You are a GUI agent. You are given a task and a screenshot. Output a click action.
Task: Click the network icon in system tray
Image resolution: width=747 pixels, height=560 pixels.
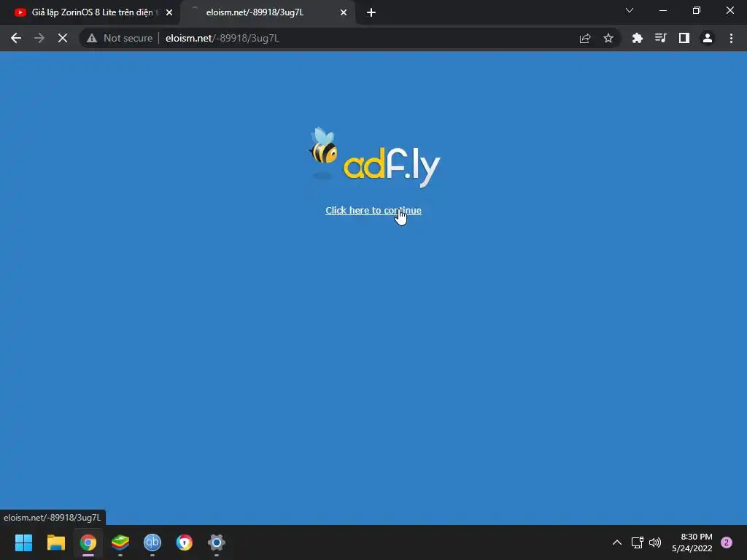pos(637,542)
